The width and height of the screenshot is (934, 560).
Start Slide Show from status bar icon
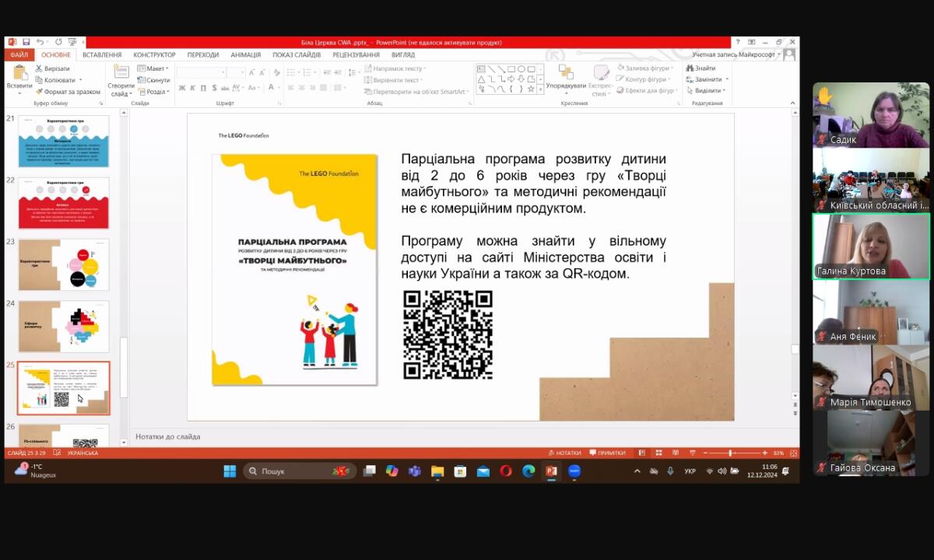[691, 453]
